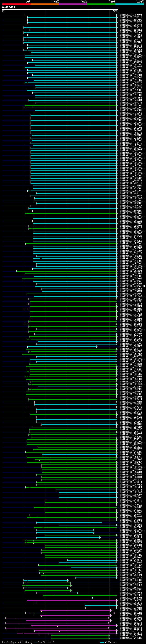Click hit label UniRef100_Q8H7F2

131,347
